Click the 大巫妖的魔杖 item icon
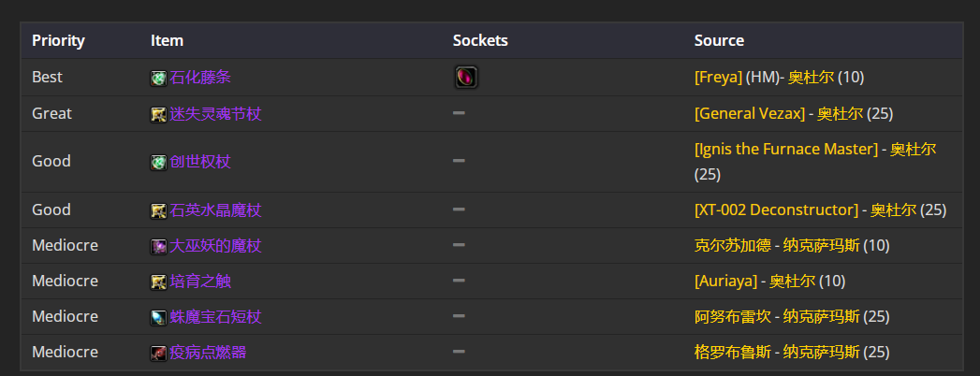Image resolution: width=980 pixels, height=376 pixels. 159,246
